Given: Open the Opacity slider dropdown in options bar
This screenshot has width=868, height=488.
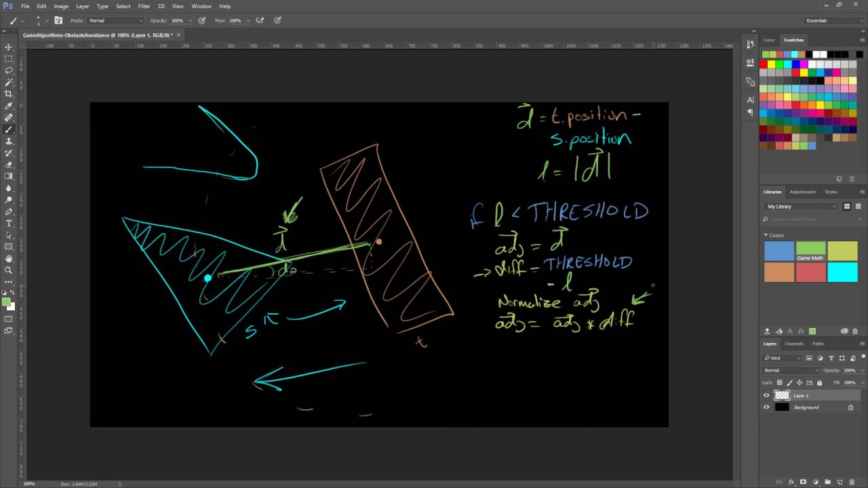Looking at the screenshot, I should click(191, 20).
